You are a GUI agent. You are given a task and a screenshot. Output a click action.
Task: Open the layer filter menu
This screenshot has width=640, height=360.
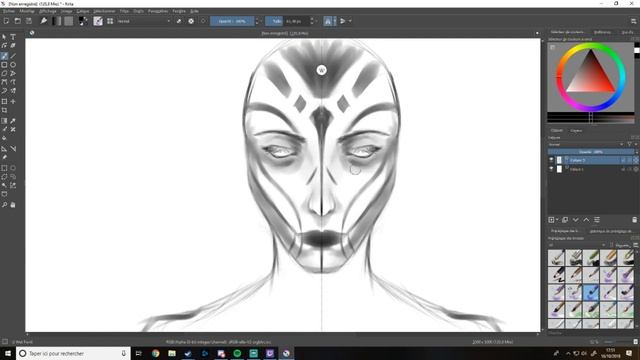(630, 144)
